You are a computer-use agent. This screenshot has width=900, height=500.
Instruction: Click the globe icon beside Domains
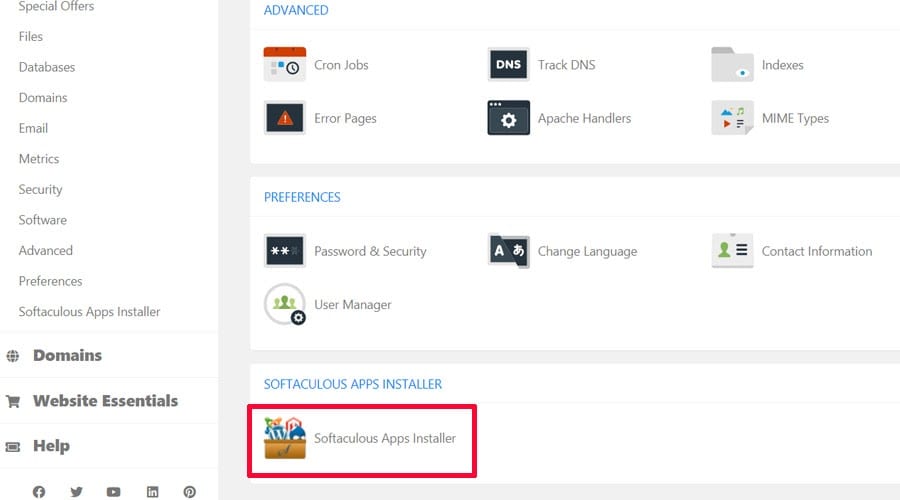[13, 356]
